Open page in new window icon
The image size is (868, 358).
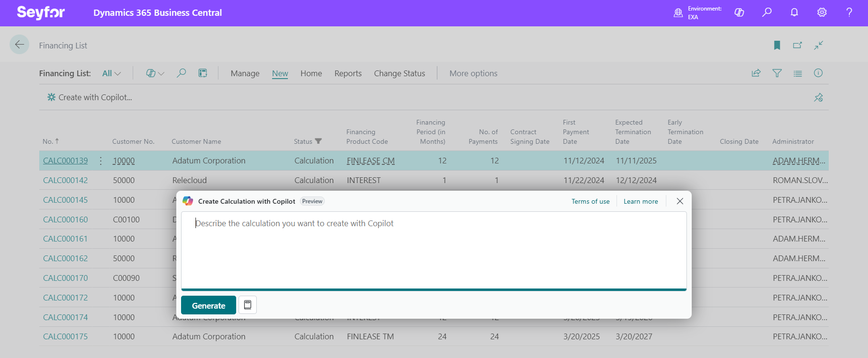click(x=798, y=45)
